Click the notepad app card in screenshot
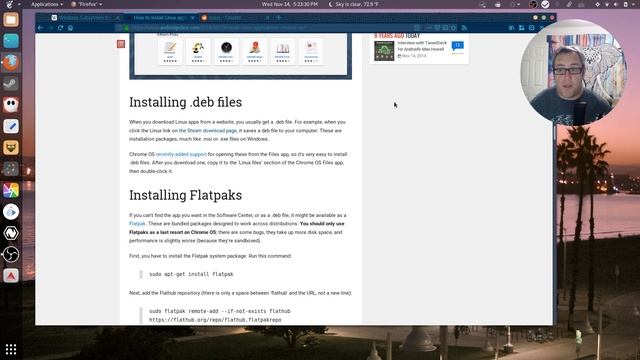 170,51
